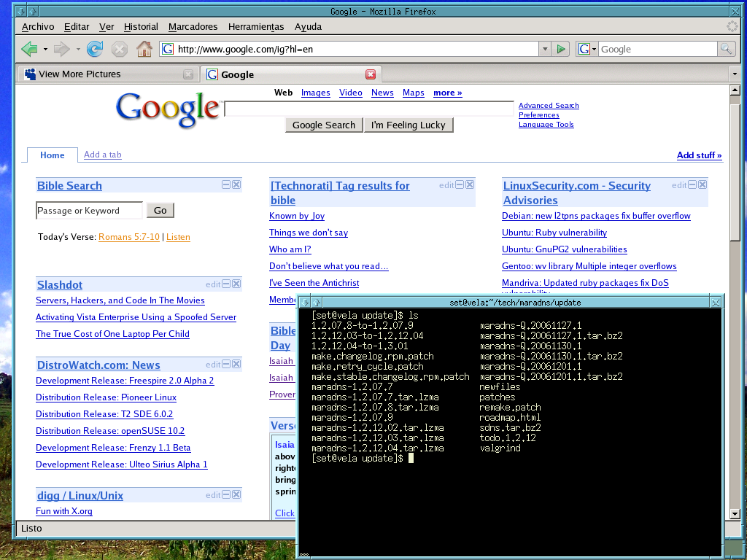This screenshot has width=747, height=560.
Task: Click the Stop loading button
Action: pos(120,49)
